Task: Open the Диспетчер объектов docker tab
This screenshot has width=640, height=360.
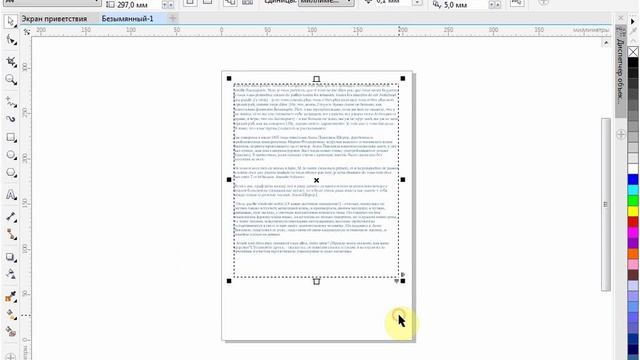Action: [x=621, y=70]
